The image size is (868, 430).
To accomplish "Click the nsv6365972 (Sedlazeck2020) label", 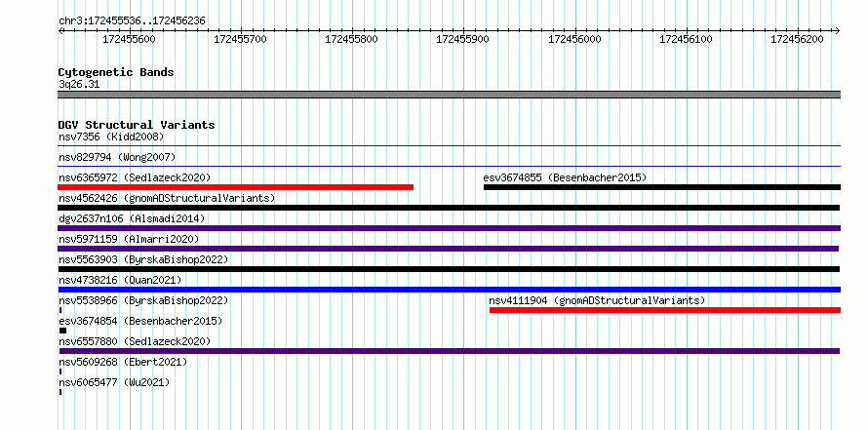I will click(135, 177).
